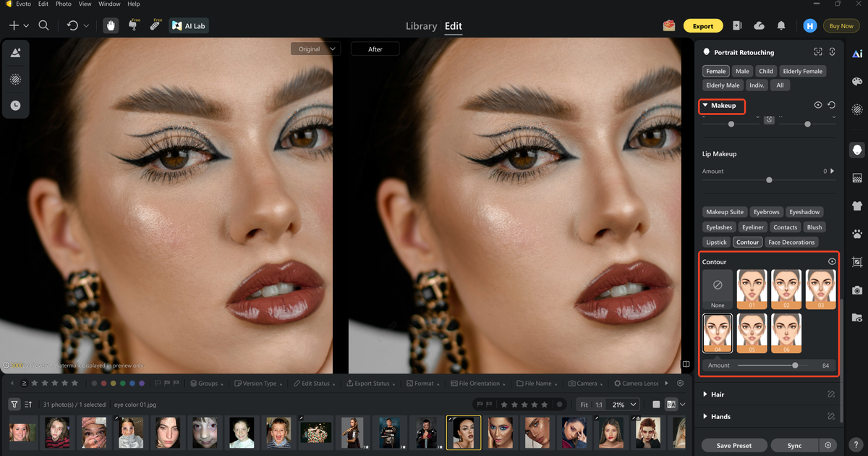Collapse the Makeup section
The width and height of the screenshot is (868, 456).
click(705, 106)
